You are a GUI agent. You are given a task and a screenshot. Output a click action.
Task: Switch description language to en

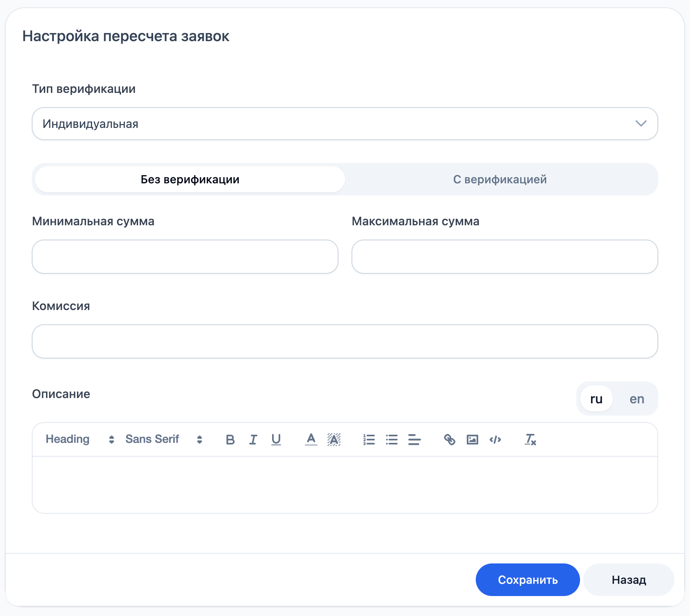click(637, 399)
